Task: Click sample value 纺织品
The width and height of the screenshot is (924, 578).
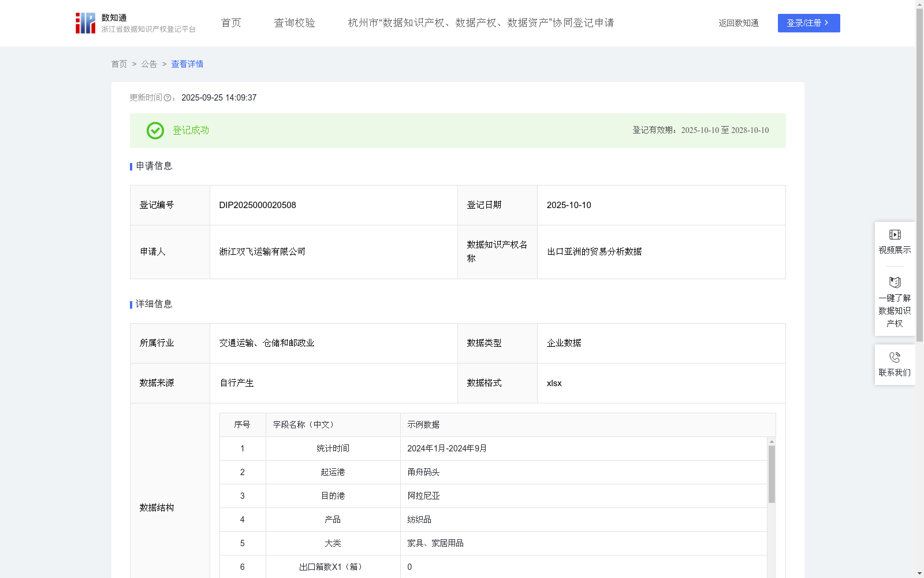Action: tap(419, 520)
